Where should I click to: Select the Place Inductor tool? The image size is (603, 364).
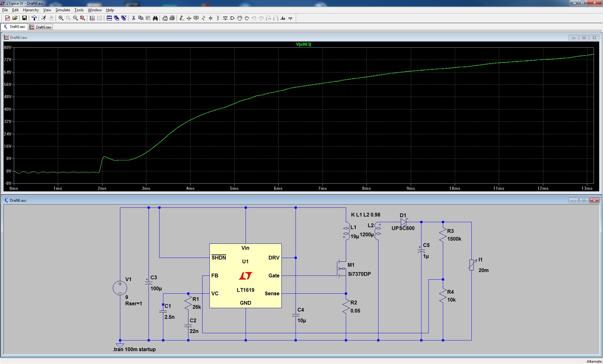pos(218,18)
